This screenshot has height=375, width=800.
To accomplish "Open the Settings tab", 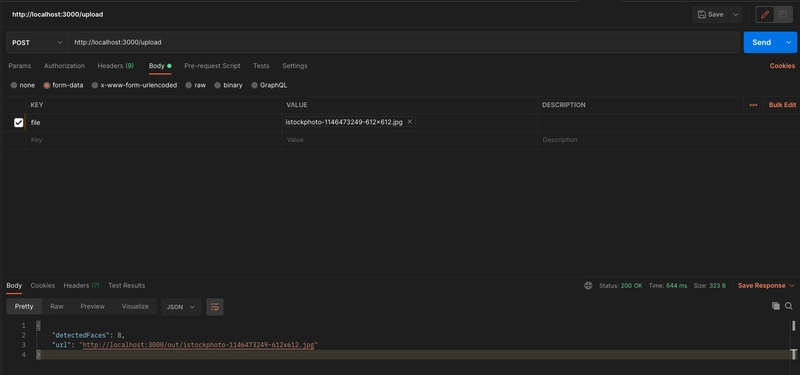I will 295,66.
